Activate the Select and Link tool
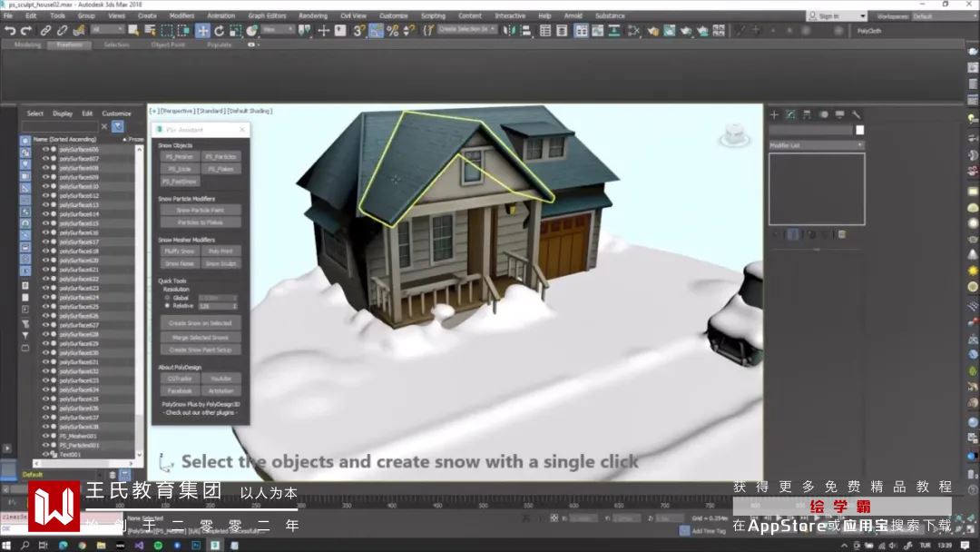Viewport: 980px width, 552px height. (45, 30)
